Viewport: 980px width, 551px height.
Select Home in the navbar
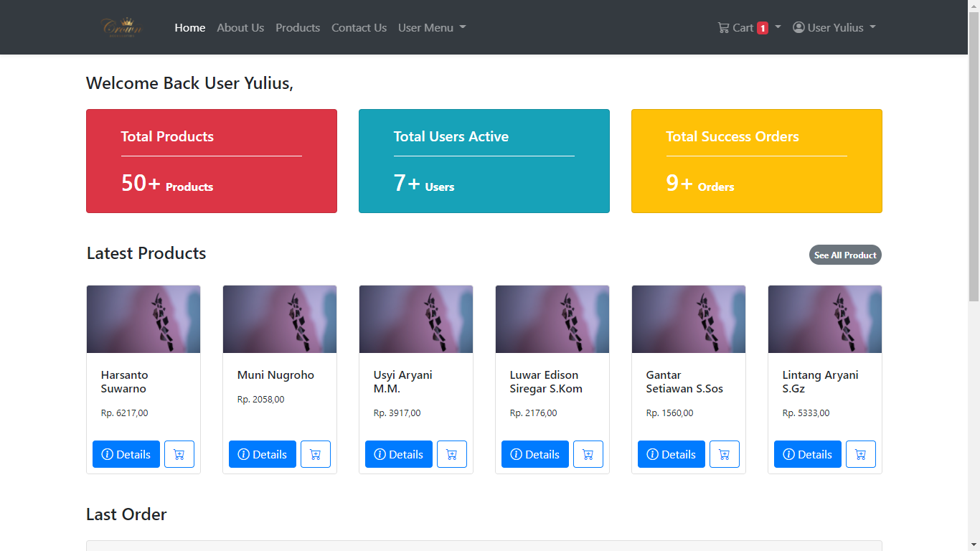coord(190,27)
